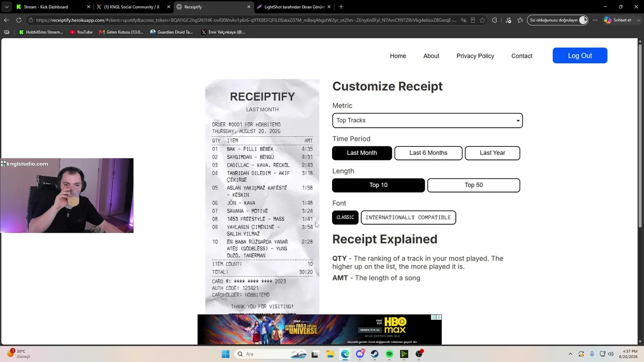The image size is (644, 362).
Task: Bookmark this page with the star icon
Action: pos(482,20)
